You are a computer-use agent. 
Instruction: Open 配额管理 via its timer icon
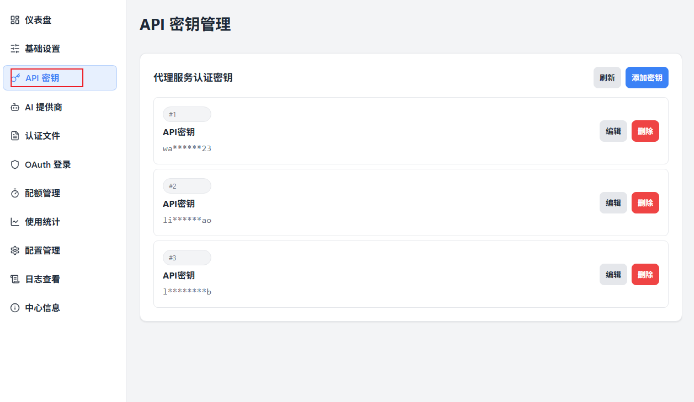15,193
